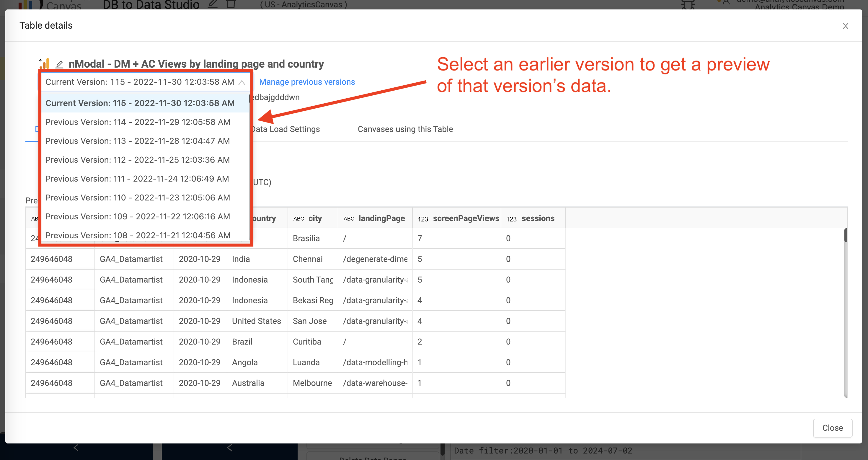Click the city column header

coord(313,218)
